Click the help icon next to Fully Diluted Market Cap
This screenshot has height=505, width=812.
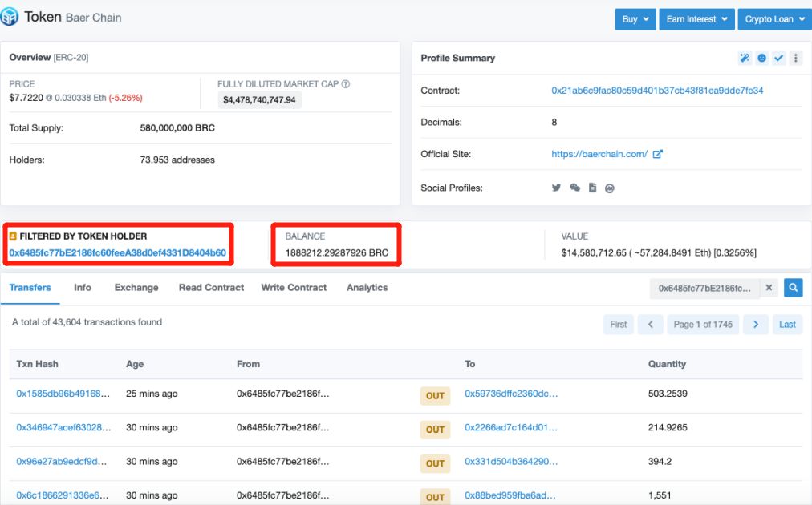tap(345, 84)
